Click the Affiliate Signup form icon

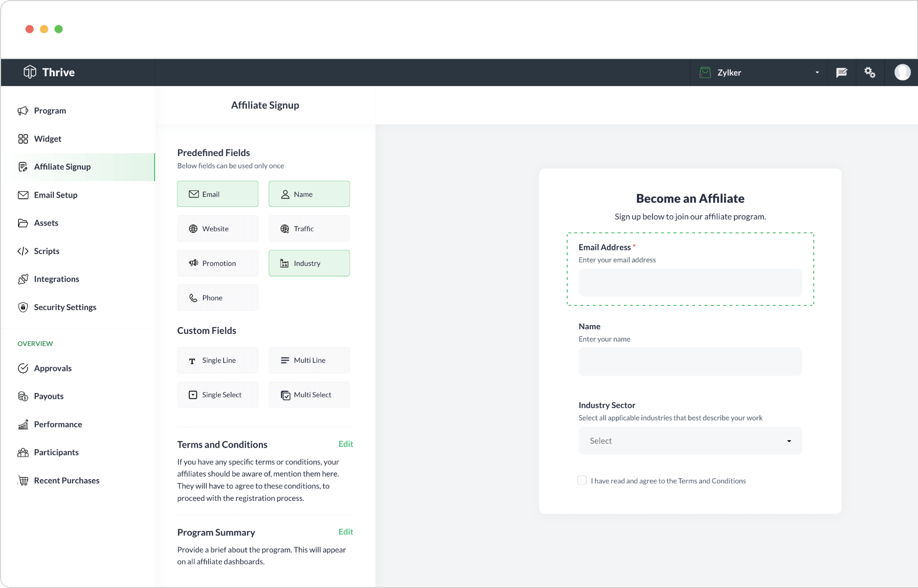(23, 166)
